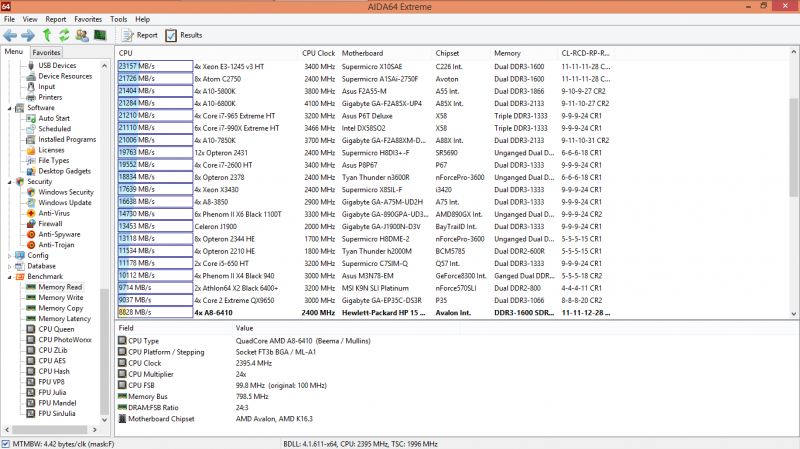Open Installed Programs item

pos(67,139)
